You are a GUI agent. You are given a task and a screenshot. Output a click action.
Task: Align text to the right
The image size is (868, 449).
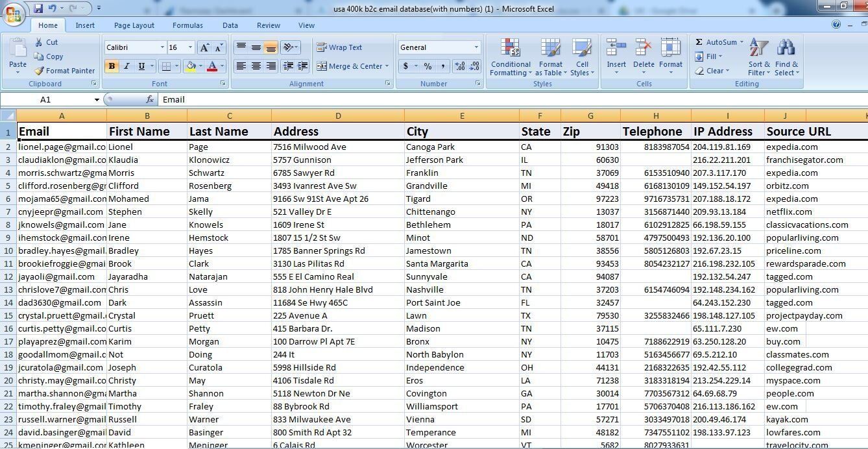click(x=271, y=66)
